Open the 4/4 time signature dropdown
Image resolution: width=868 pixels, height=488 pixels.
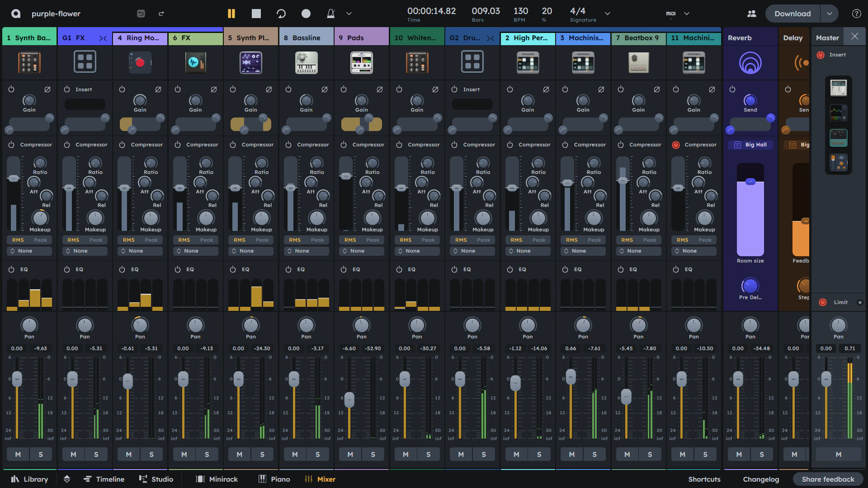point(607,14)
